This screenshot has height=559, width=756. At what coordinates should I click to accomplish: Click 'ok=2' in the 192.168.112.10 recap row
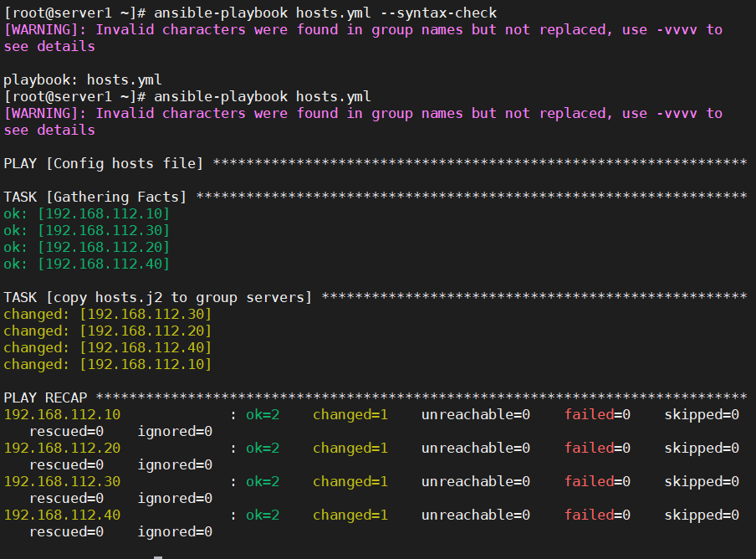coord(263,414)
